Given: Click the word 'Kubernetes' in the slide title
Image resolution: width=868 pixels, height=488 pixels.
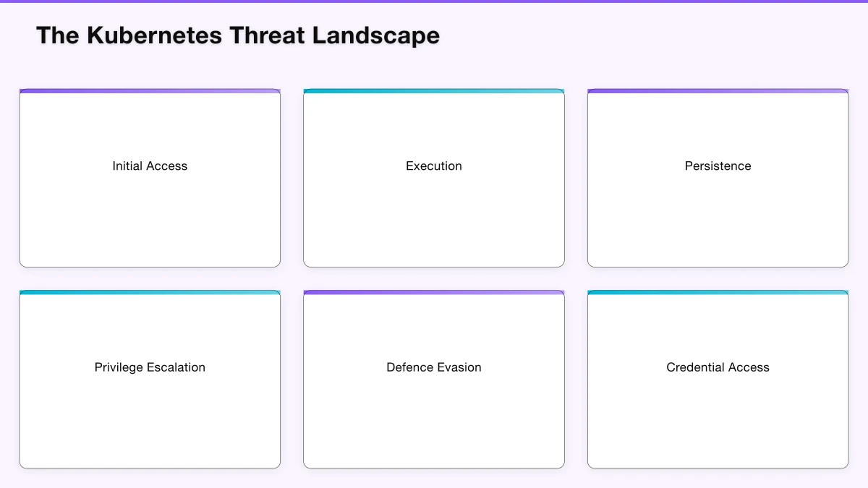Looking at the screenshot, I should [x=154, y=35].
